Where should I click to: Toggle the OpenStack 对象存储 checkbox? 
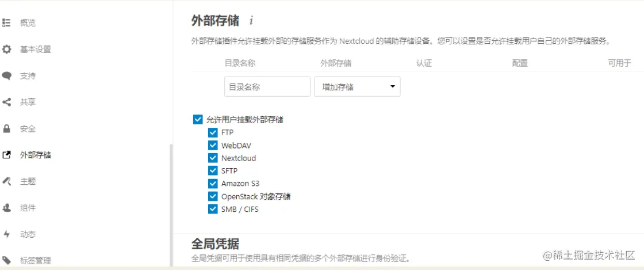click(213, 196)
